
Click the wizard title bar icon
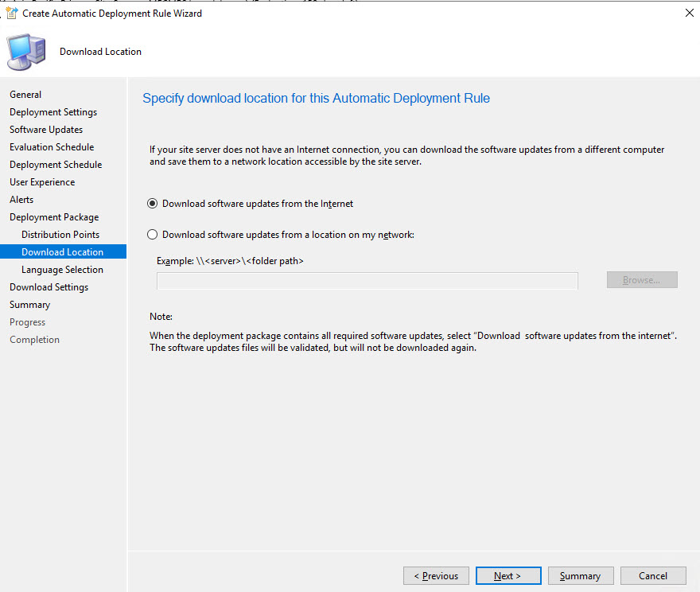point(11,14)
